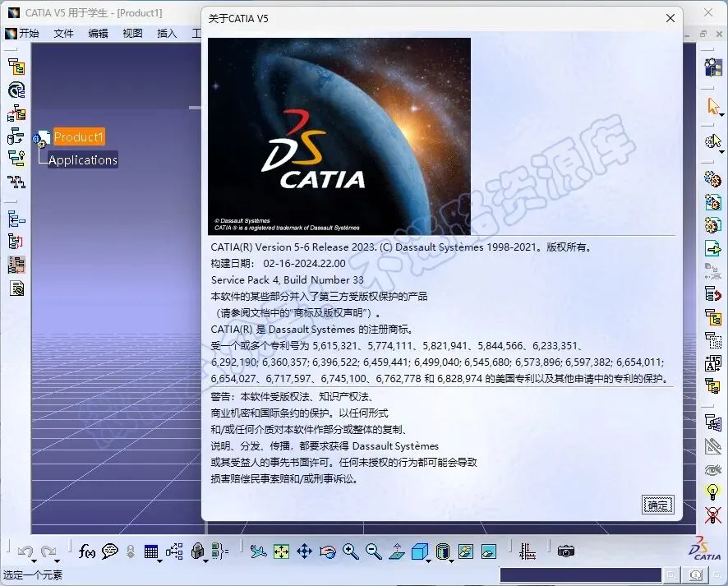Open dropdown arrow beside orange Select arrow
Screen dimensions: 728x586
pos(721,115)
